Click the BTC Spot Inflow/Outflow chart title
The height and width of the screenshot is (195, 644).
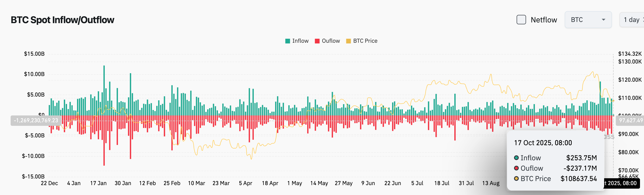pyautogui.click(x=62, y=20)
